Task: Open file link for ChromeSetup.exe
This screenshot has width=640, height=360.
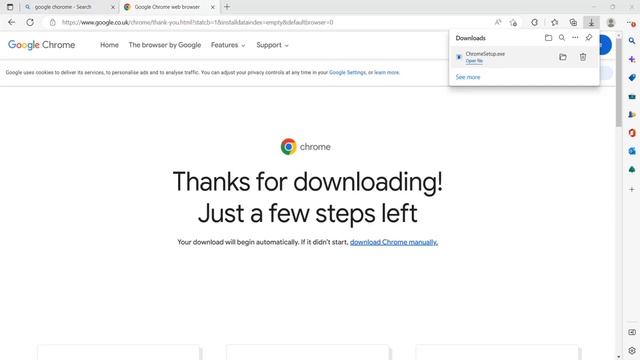Action: [x=474, y=61]
